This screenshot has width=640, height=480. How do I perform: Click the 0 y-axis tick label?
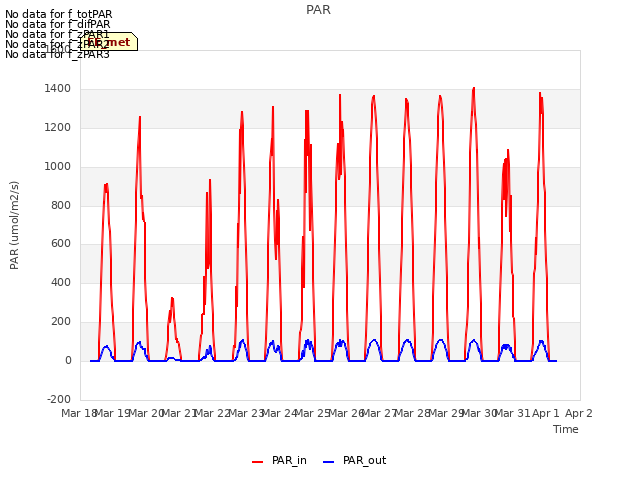pyautogui.click(x=68, y=361)
